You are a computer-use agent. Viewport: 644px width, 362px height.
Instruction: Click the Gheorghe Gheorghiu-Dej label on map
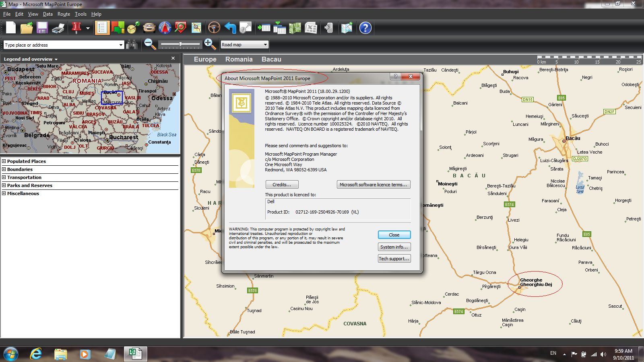coord(536,282)
